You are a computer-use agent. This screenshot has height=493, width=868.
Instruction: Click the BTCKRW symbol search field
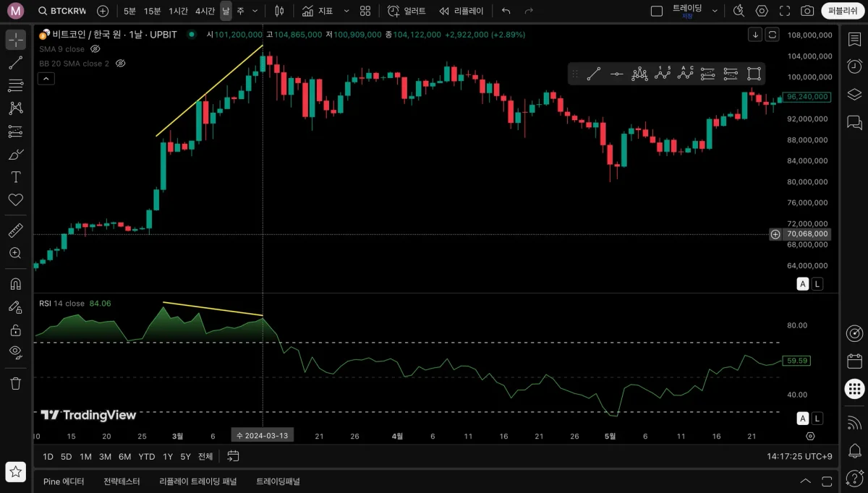62,11
